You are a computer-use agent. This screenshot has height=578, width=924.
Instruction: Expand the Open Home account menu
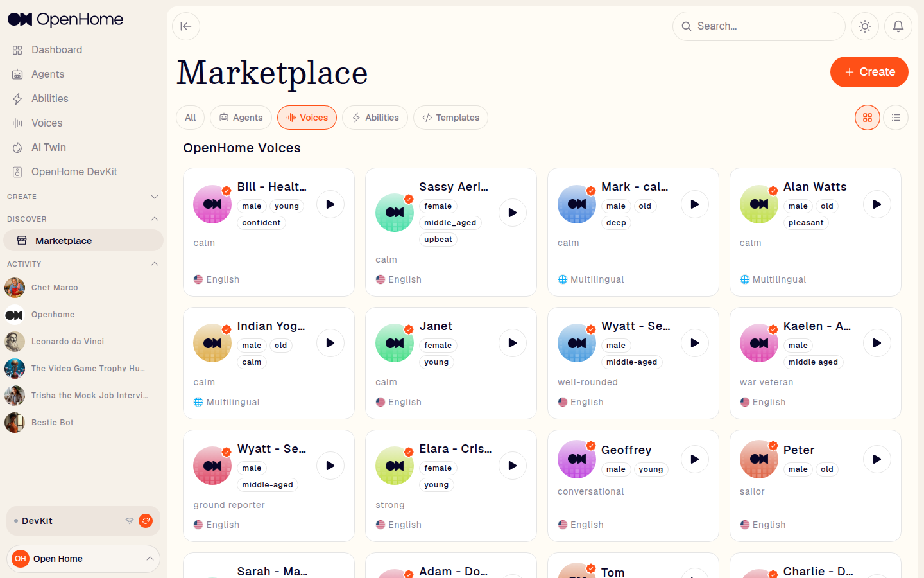click(83, 559)
